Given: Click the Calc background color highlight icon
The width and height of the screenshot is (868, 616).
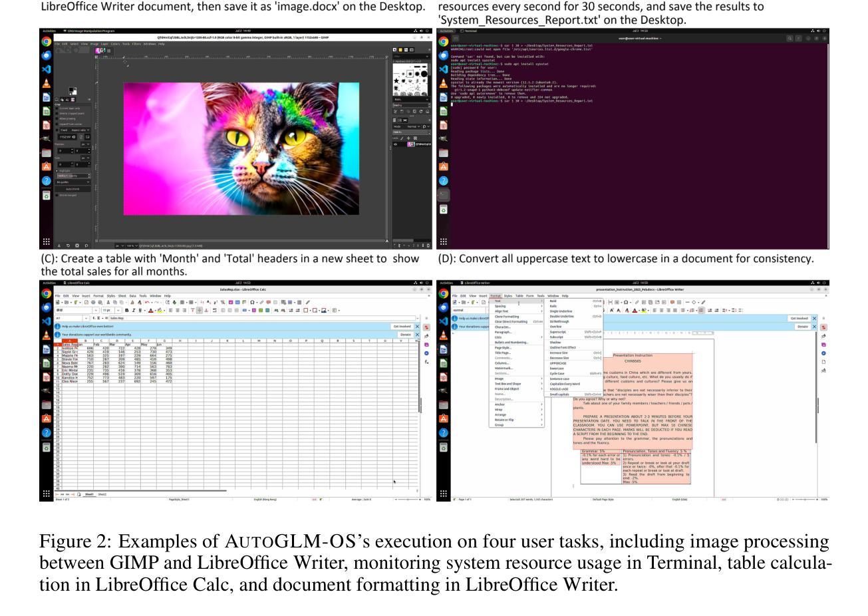Looking at the screenshot, I should point(160,310).
